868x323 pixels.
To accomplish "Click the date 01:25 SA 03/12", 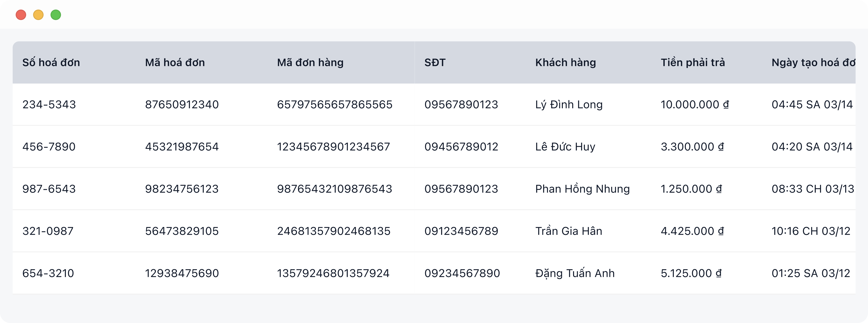I will (x=811, y=273).
